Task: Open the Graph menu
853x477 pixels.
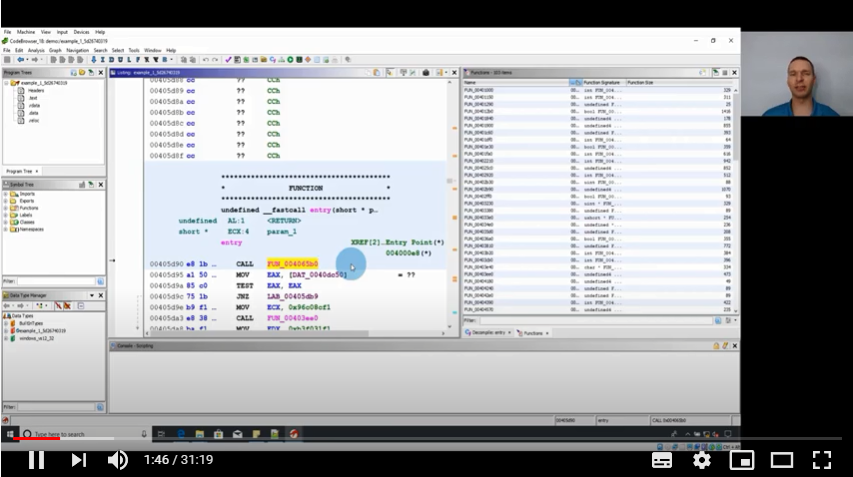Action: (55, 50)
